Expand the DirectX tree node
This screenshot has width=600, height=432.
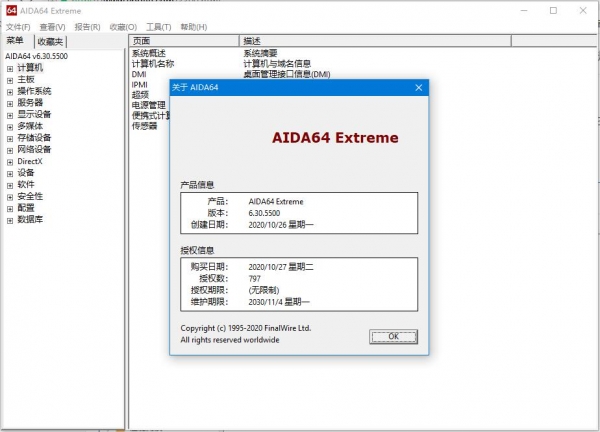click(x=10, y=162)
